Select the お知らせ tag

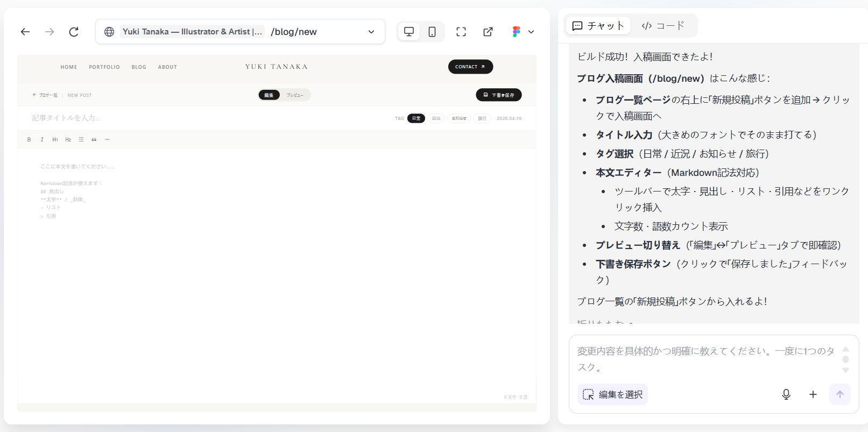tap(459, 118)
